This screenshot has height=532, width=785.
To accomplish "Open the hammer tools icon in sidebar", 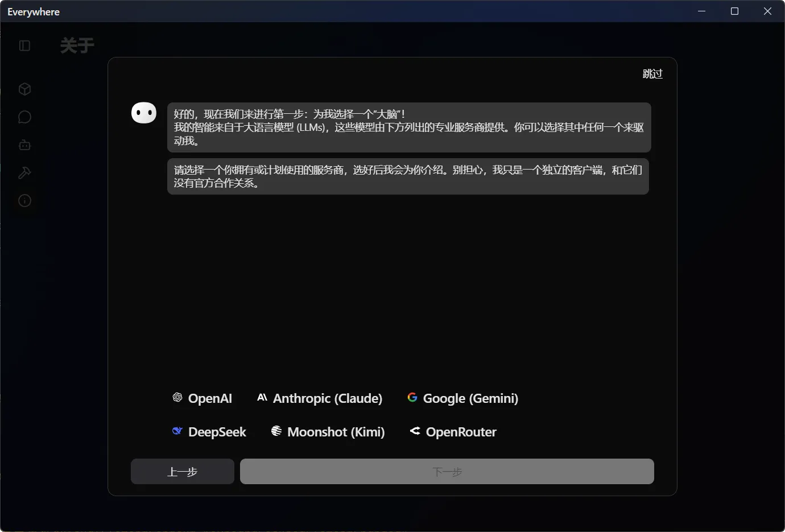I will coord(24,173).
